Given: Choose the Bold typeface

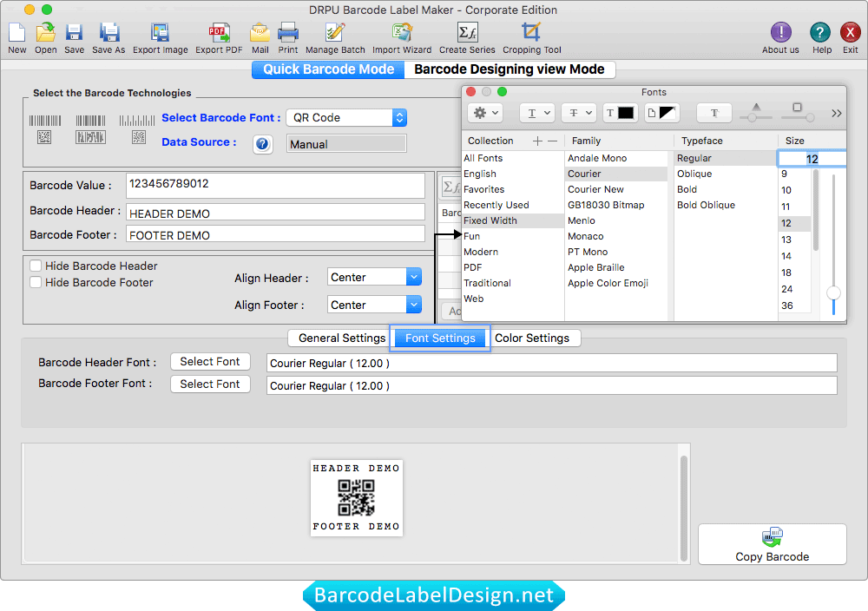Looking at the screenshot, I should (x=725, y=189).
